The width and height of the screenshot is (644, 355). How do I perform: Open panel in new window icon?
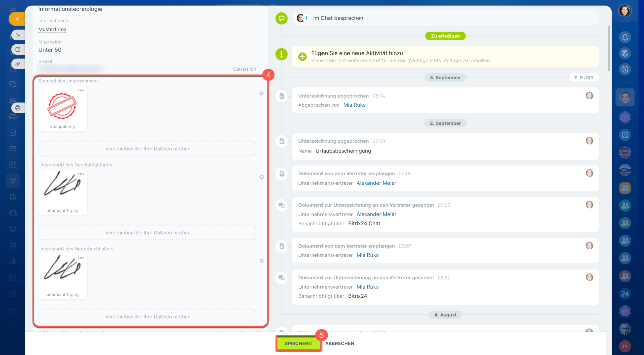tap(18, 49)
